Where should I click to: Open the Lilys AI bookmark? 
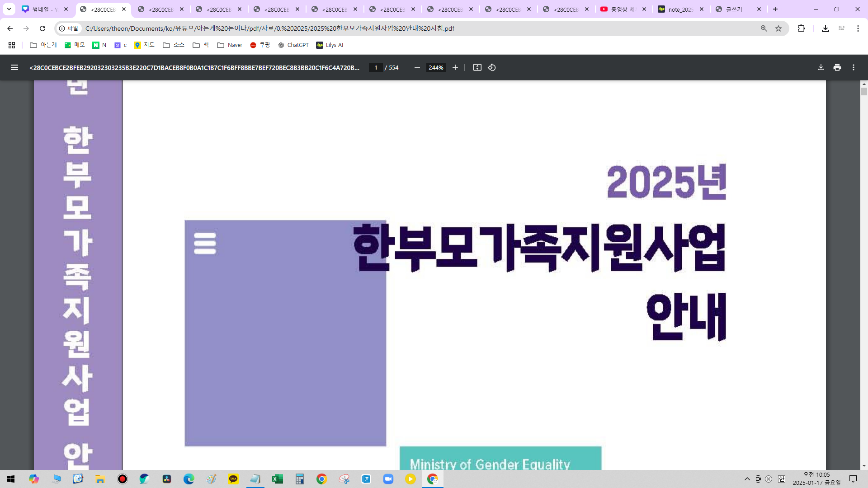click(x=330, y=45)
